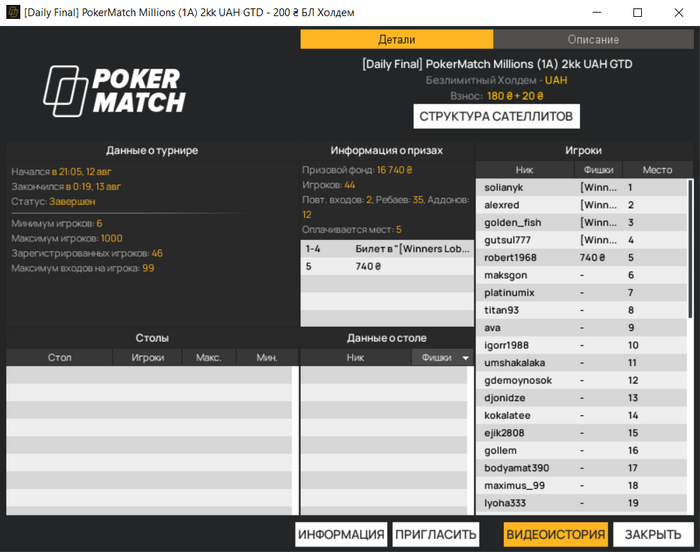700x552 pixels.
Task: Select player maximus_99 row
Action: (581, 485)
